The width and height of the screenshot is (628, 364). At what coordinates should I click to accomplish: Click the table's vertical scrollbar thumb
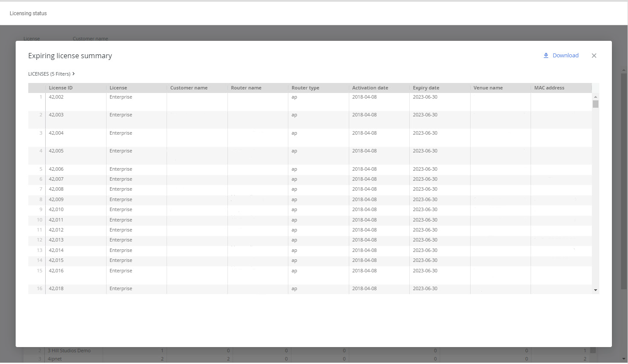tap(595, 104)
